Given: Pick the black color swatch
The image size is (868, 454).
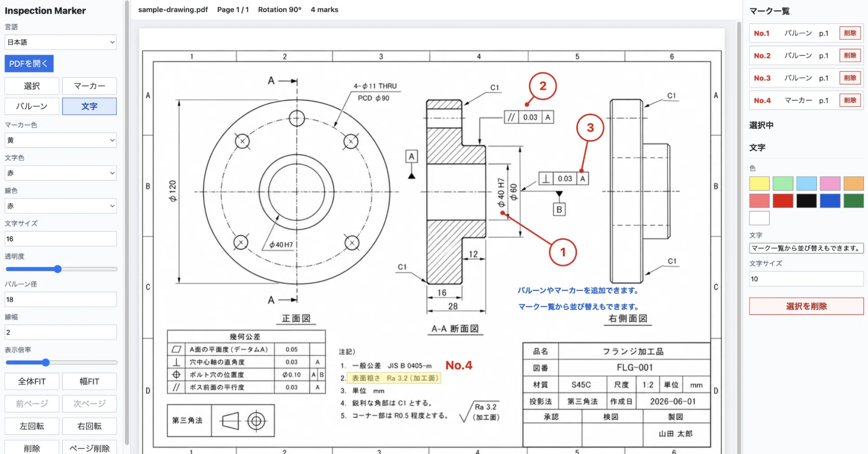Looking at the screenshot, I should coord(806,201).
